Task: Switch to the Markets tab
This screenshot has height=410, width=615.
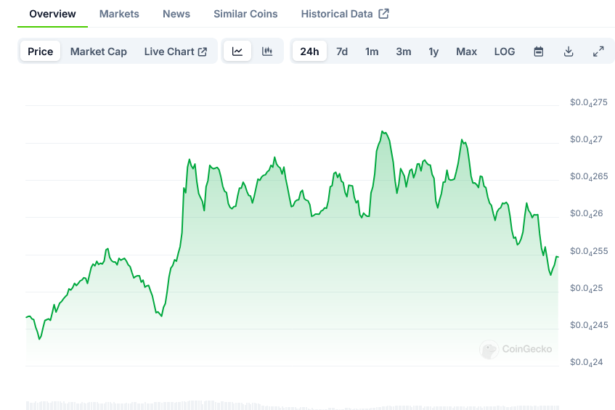Action: [x=119, y=14]
